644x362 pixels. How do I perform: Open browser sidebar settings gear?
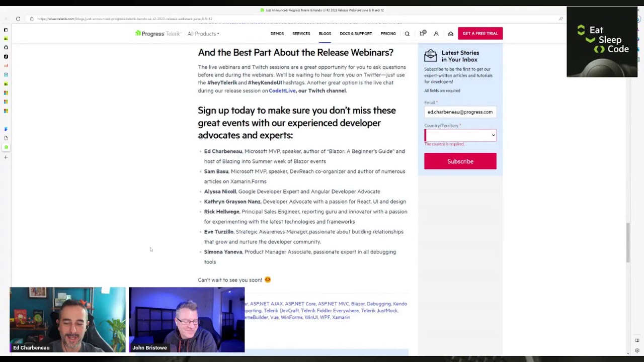[637, 350]
